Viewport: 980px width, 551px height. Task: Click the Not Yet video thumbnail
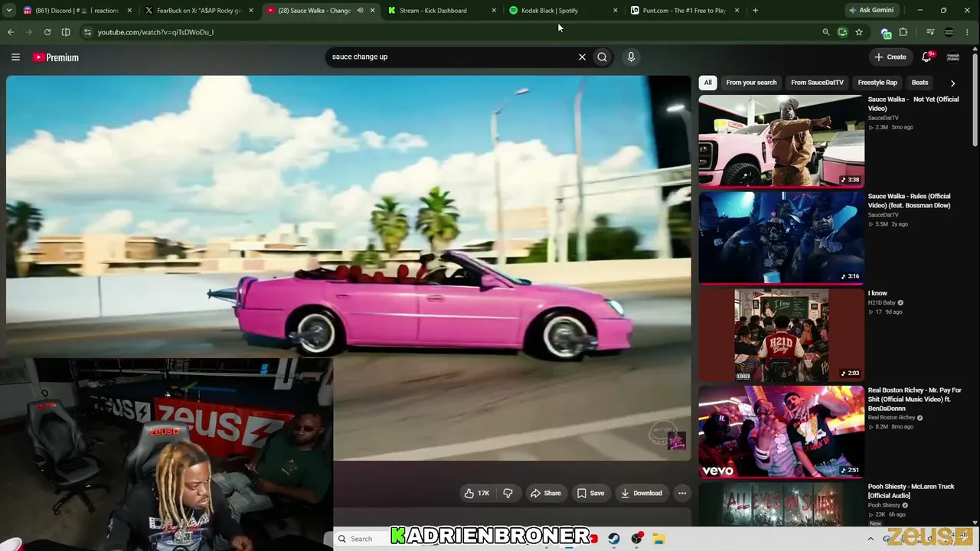click(782, 141)
